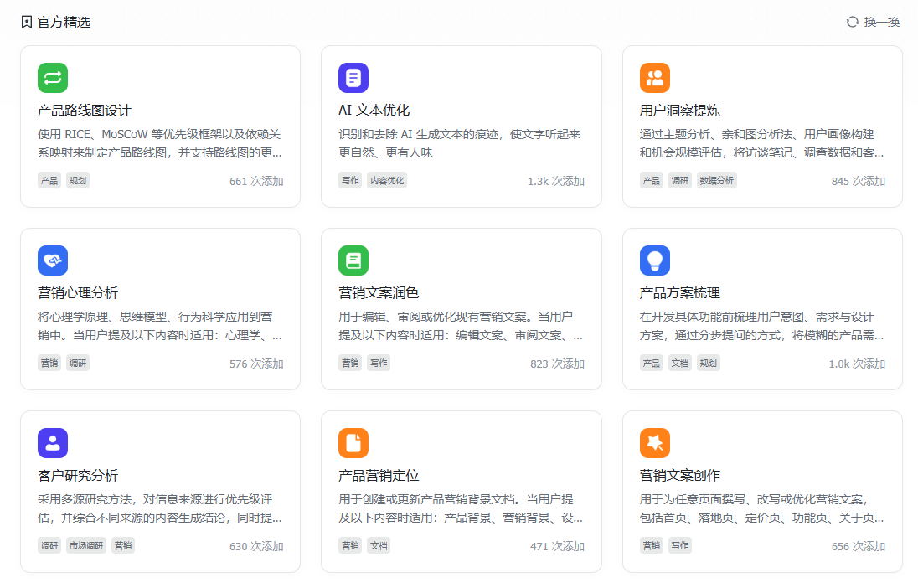The height and width of the screenshot is (588, 918).
Task: Click the purple AI 文本优化 document icon
Action: tap(353, 78)
